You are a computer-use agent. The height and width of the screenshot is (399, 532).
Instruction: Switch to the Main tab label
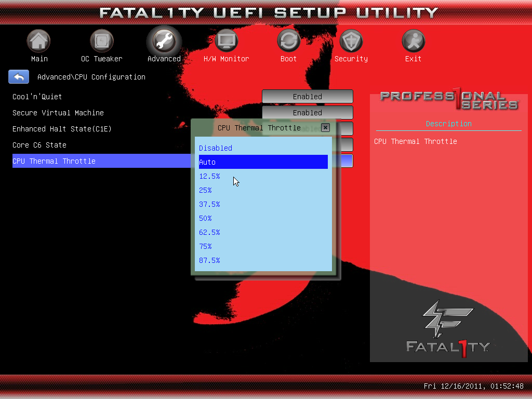(39, 59)
